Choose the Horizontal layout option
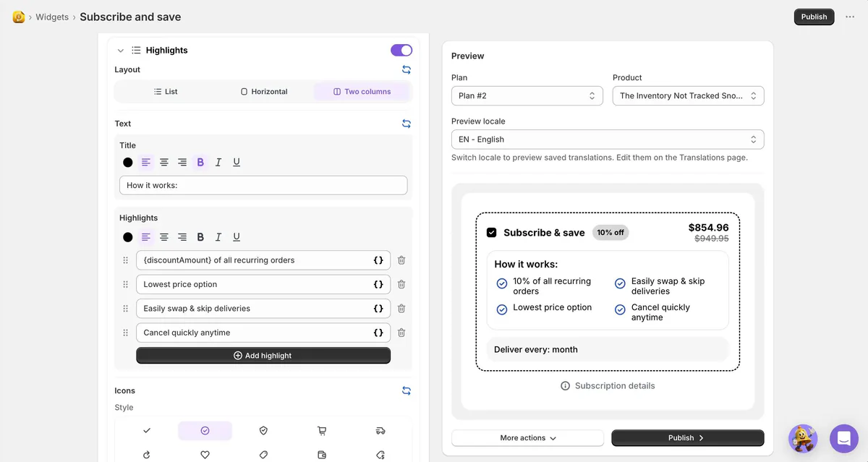 (x=264, y=92)
